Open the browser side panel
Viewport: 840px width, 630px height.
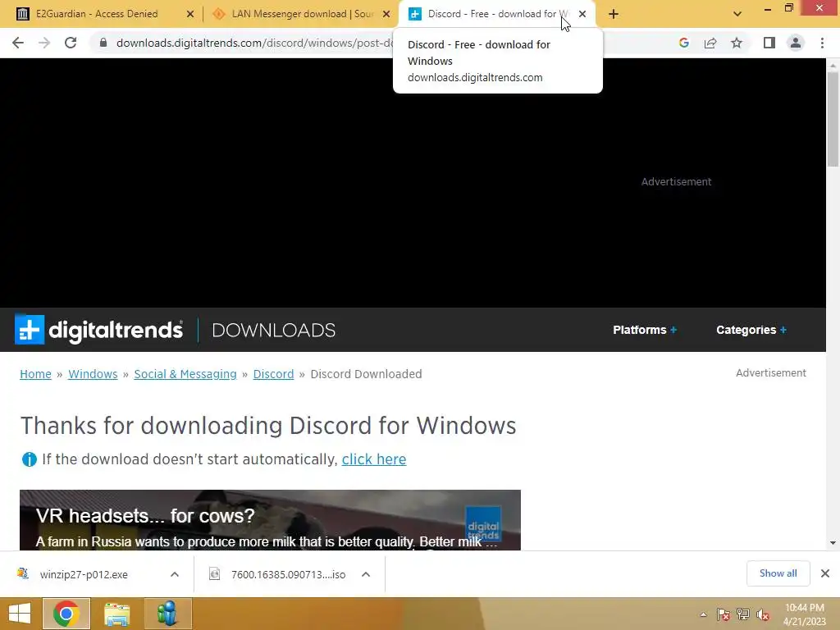769,43
